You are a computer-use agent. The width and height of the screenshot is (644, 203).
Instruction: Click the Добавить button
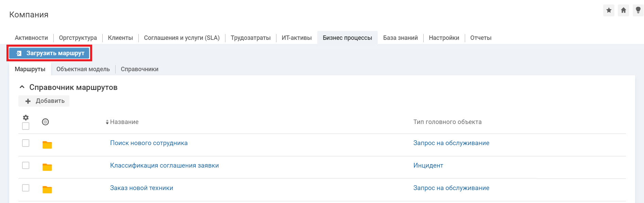pyautogui.click(x=44, y=101)
